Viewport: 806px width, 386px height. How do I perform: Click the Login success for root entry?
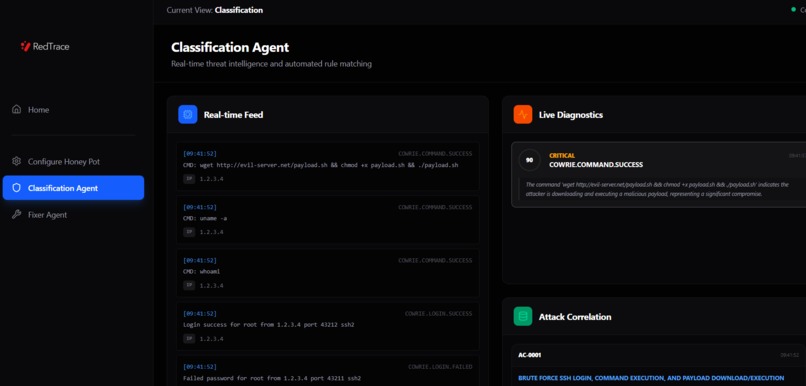coord(327,326)
